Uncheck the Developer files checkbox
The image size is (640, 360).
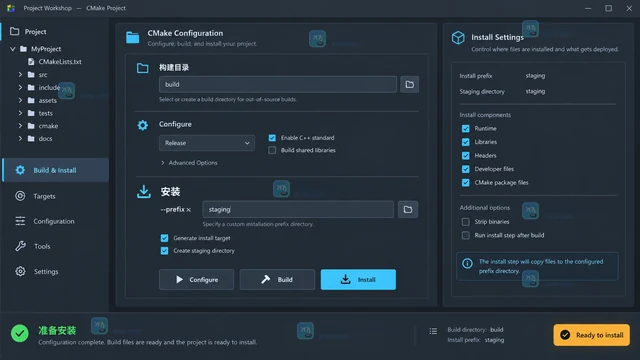click(x=465, y=169)
